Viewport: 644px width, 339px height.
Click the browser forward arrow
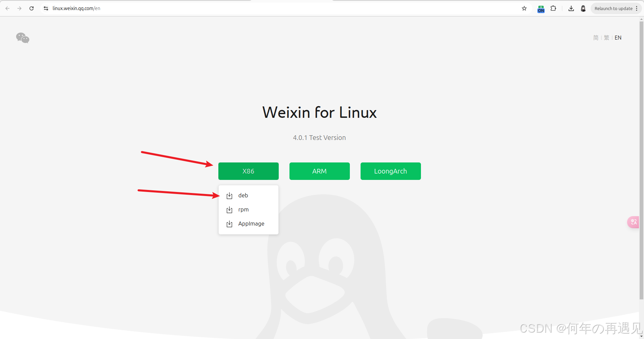coord(19,8)
